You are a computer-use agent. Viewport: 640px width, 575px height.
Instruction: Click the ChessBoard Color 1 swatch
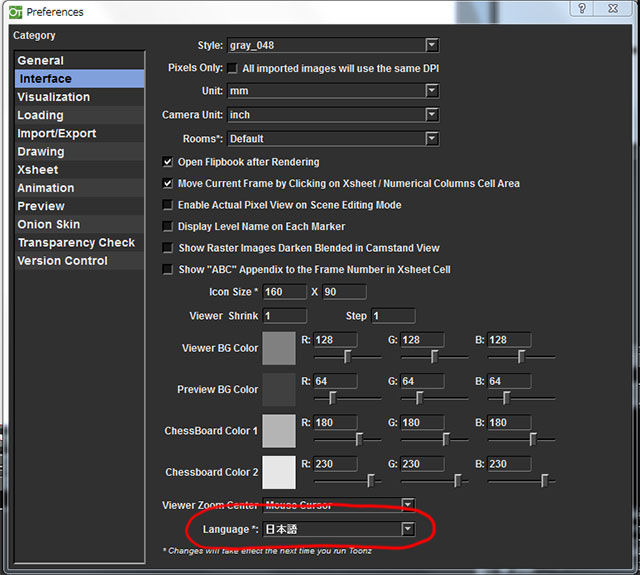[x=279, y=431]
